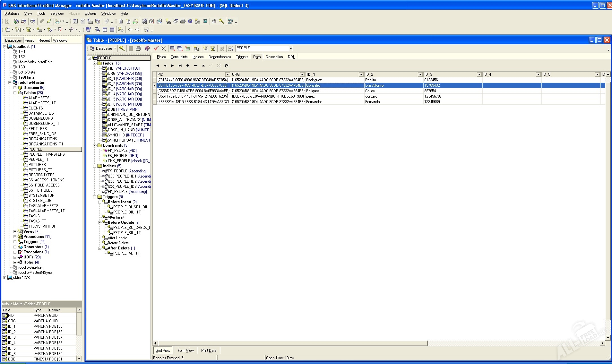Collapse the Tables node in database tree
The width and height of the screenshot is (612, 364).
[x=15, y=93]
